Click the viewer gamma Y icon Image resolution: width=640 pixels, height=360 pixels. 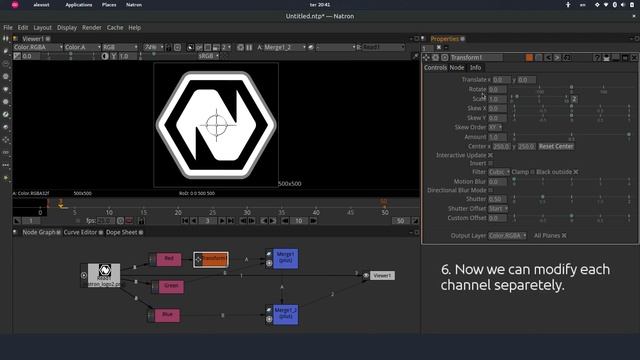[113, 56]
